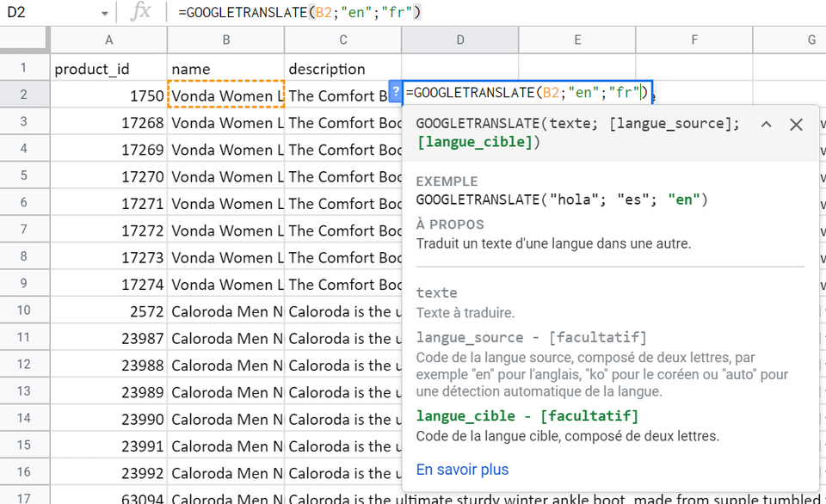Click the 'Caloroda is the' description cell in row 16
This screenshot has height=504, width=826.
343,472
